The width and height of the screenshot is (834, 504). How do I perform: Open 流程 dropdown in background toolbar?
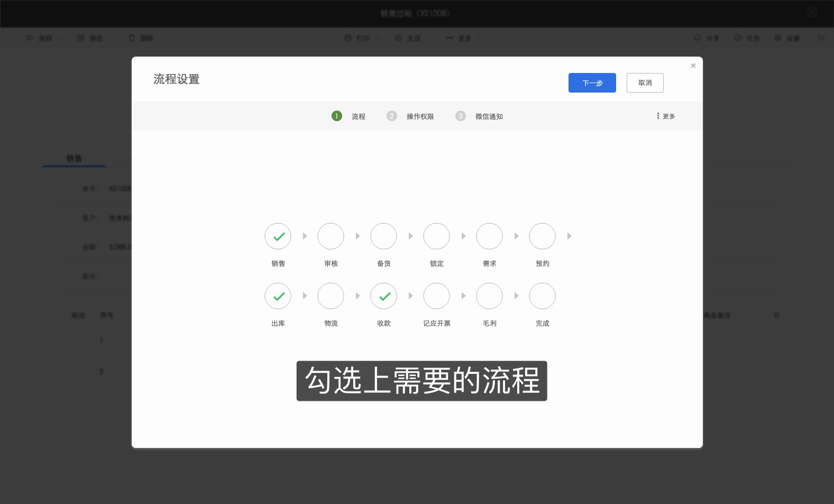(44, 38)
